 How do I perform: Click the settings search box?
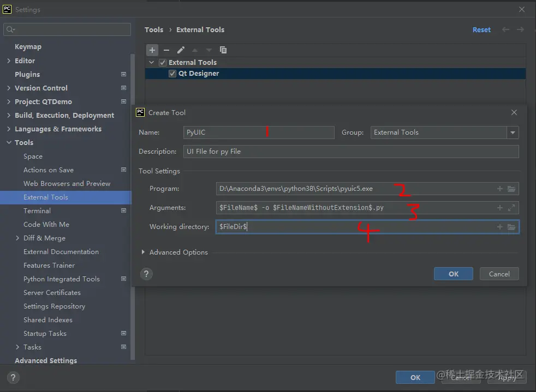(x=67, y=29)
